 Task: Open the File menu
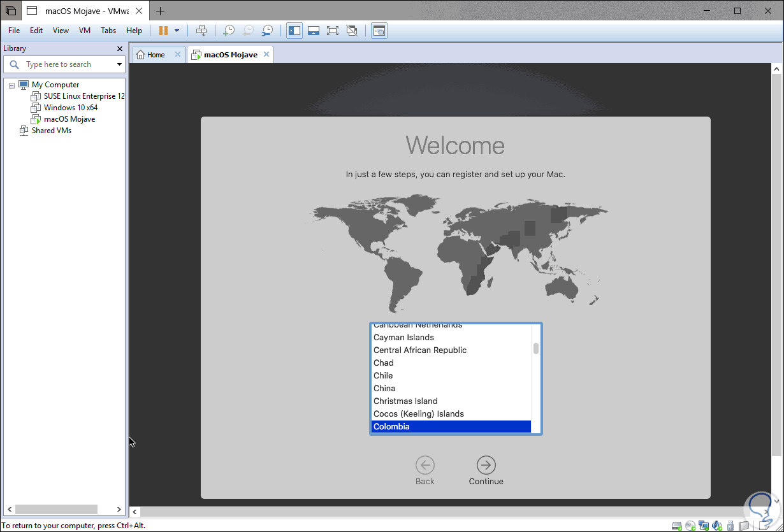(14, 31)
